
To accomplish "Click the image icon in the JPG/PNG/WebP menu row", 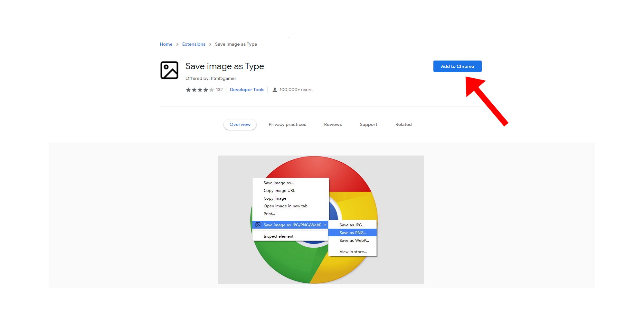I will click(x=259, y=225).
